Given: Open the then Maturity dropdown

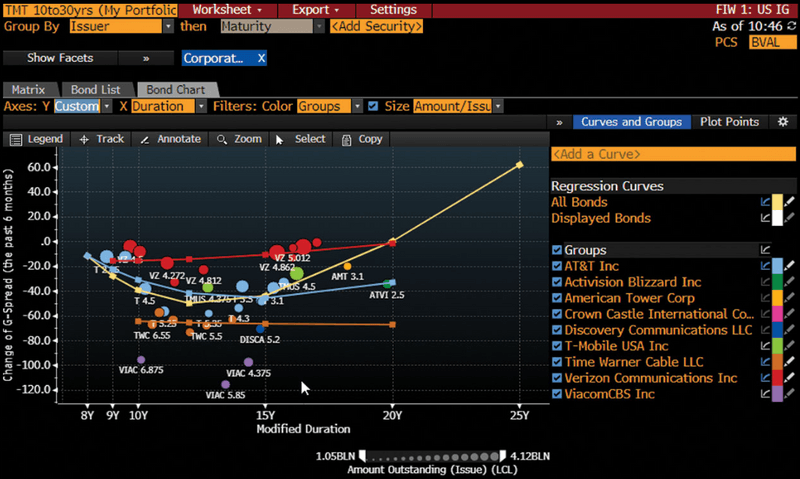Looking at the screenshot, I should click(319, 27).
